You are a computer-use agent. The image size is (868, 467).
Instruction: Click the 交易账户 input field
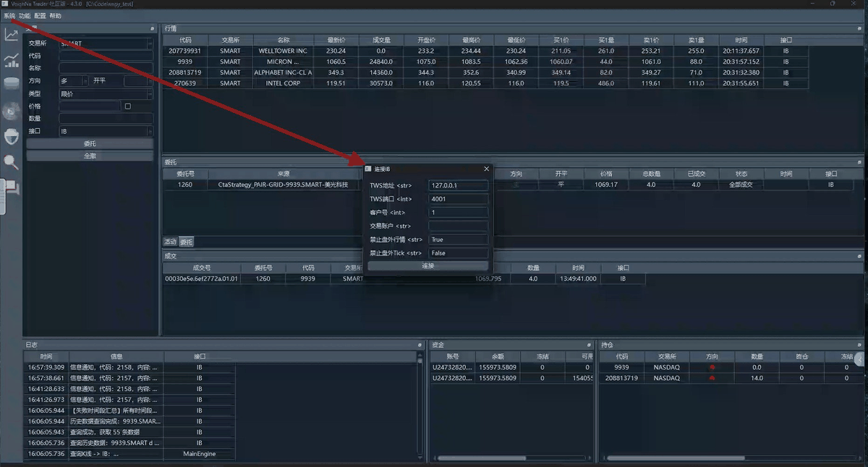[459, 226]
